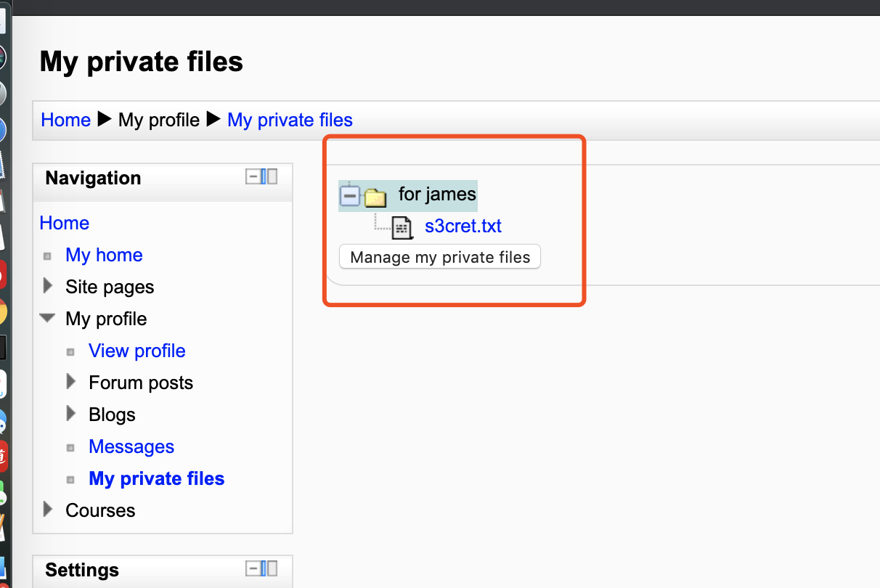Dock the Navigation block to the side
The height and width of the screenshot is (588, 880).
[x=269, y=176]
